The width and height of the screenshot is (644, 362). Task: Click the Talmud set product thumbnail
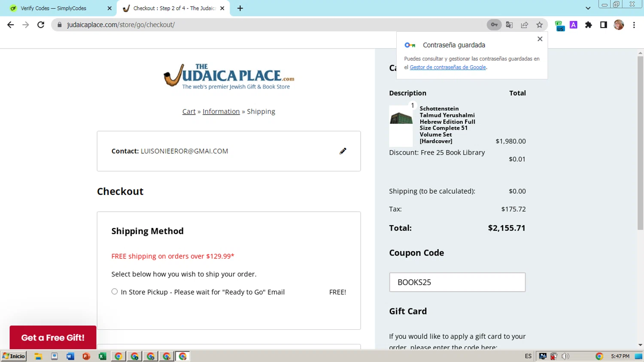coord(401,126)
